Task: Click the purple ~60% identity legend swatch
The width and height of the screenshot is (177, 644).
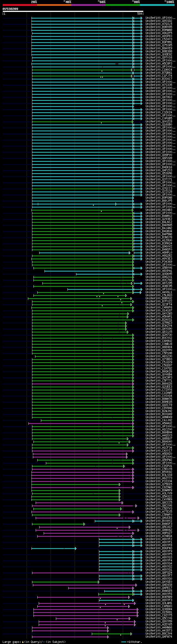Action: click(88, 5)
